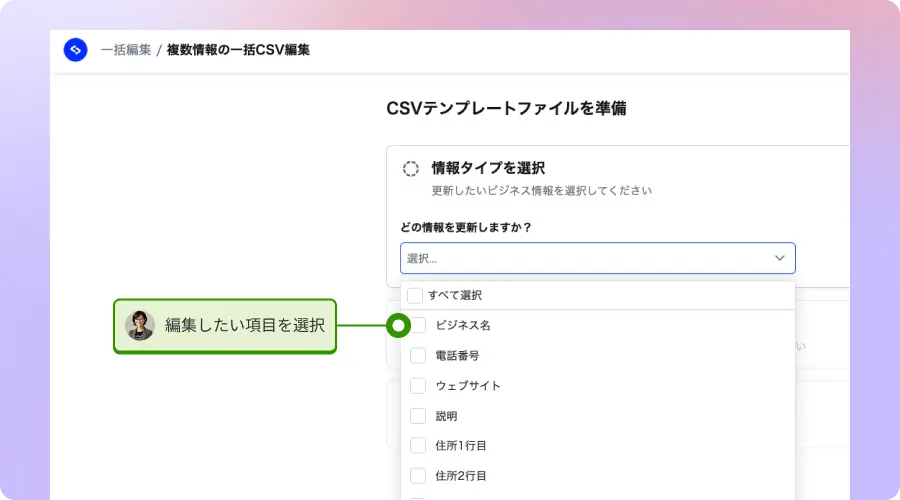Check the 住所2行目 checkbox
Image resolution: width=900 pixels, height=500 pixels.
tap(418, 476)
